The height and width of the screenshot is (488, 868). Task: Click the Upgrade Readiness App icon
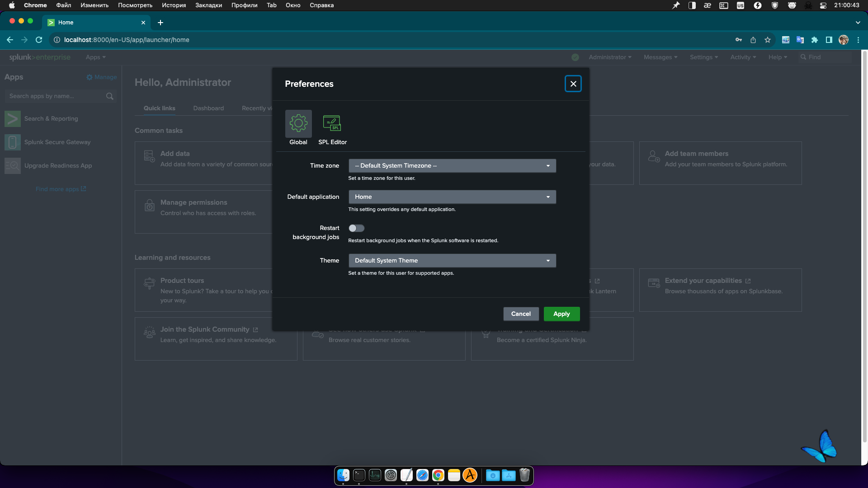point(13,166)
